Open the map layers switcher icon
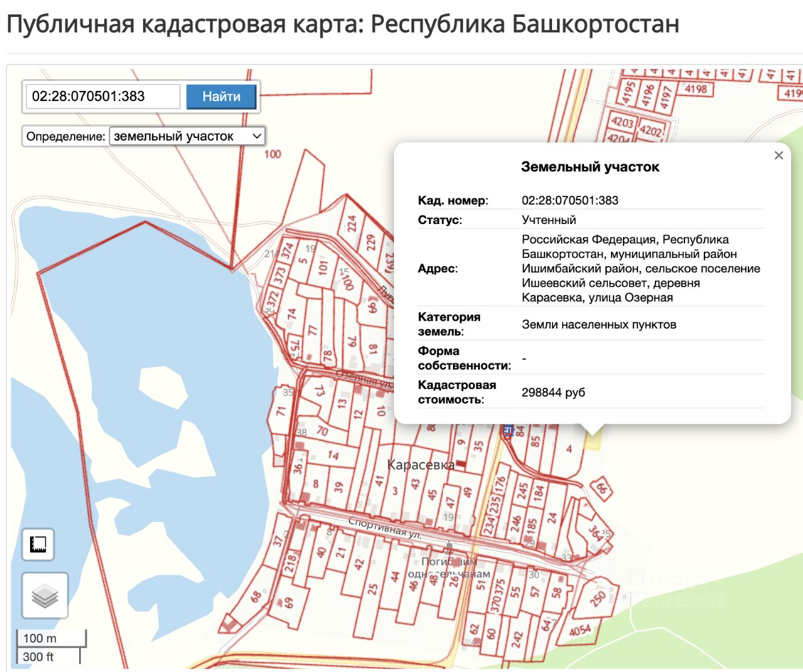 [x=45, y=595]
